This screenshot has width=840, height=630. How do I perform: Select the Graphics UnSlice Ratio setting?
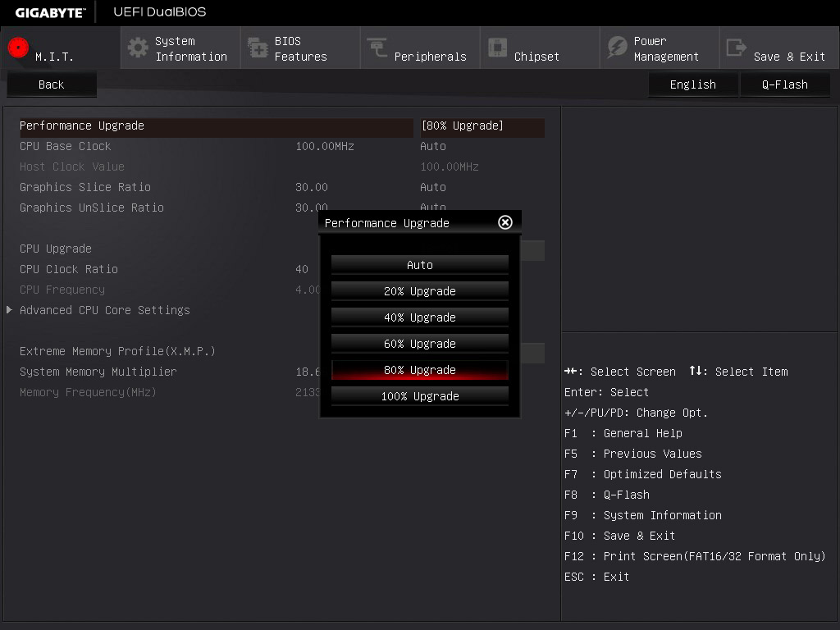(92, 208)
